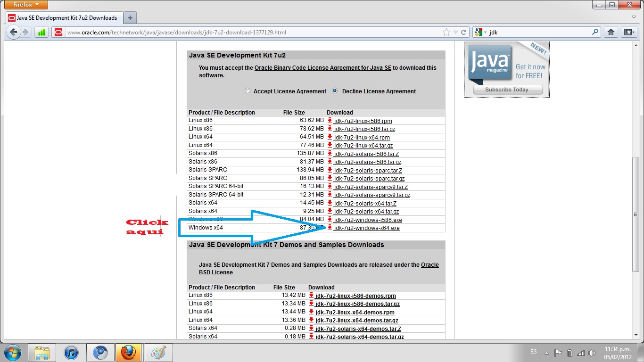This screenshot has height=362, width=644.
Task: Click red download arrow beside jdk-7u2-solaris-sparc.tar.Z
Action: tap(330, 170)
